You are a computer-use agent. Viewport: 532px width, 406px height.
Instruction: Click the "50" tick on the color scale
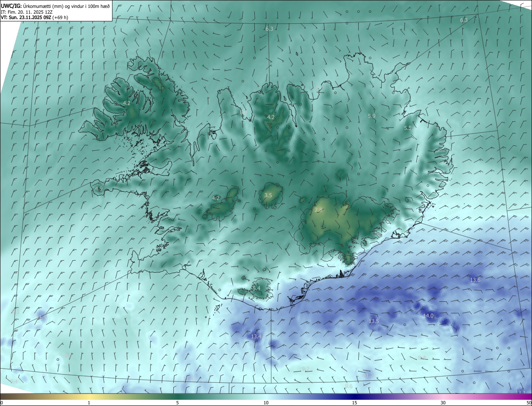coord(529,403)
